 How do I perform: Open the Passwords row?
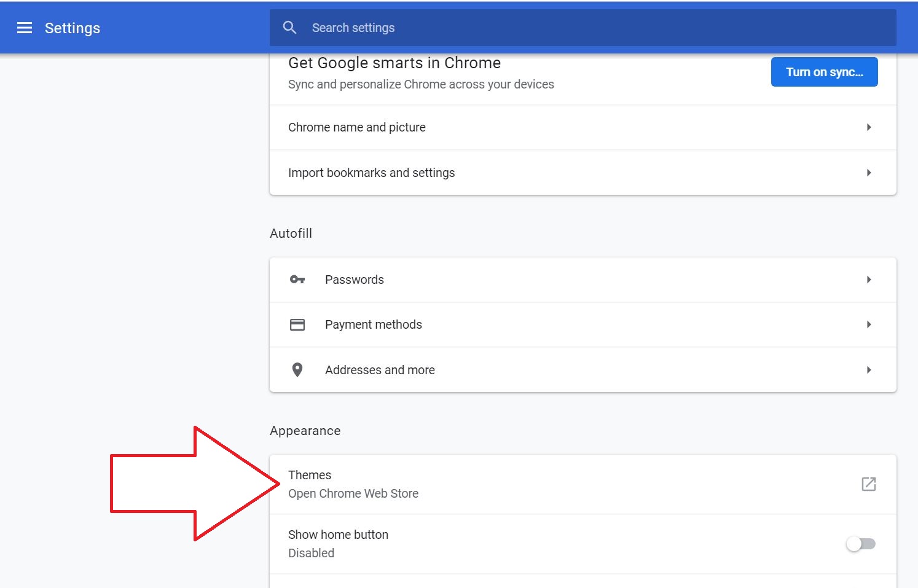coord(583,280)
